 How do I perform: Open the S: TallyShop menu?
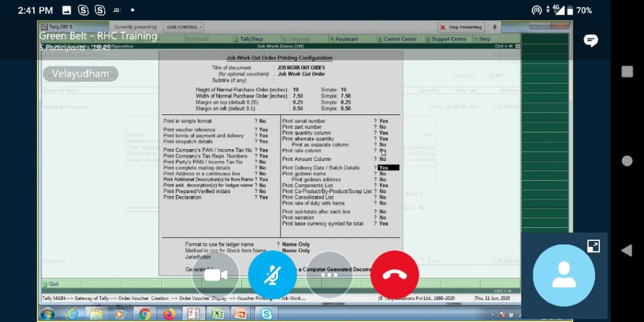coord(248,39)
